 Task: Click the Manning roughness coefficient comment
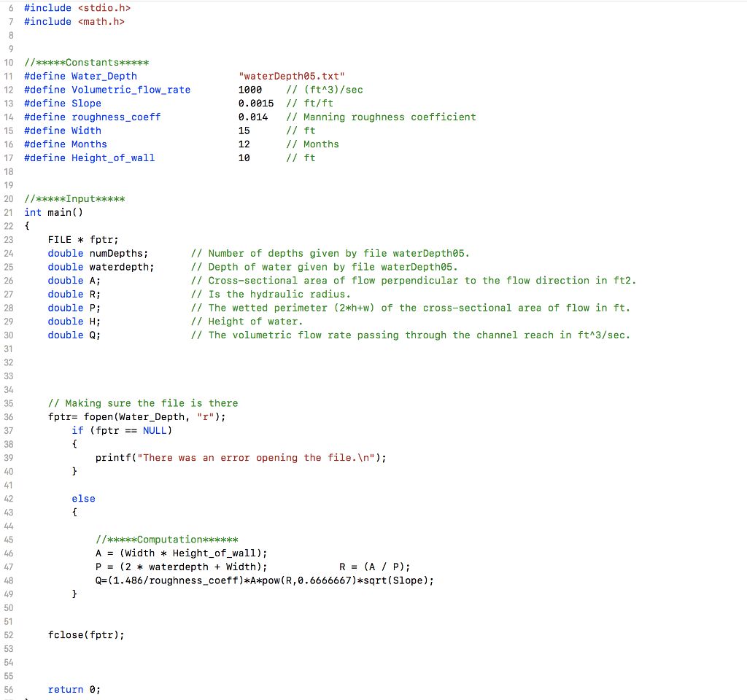pos(381,117)
